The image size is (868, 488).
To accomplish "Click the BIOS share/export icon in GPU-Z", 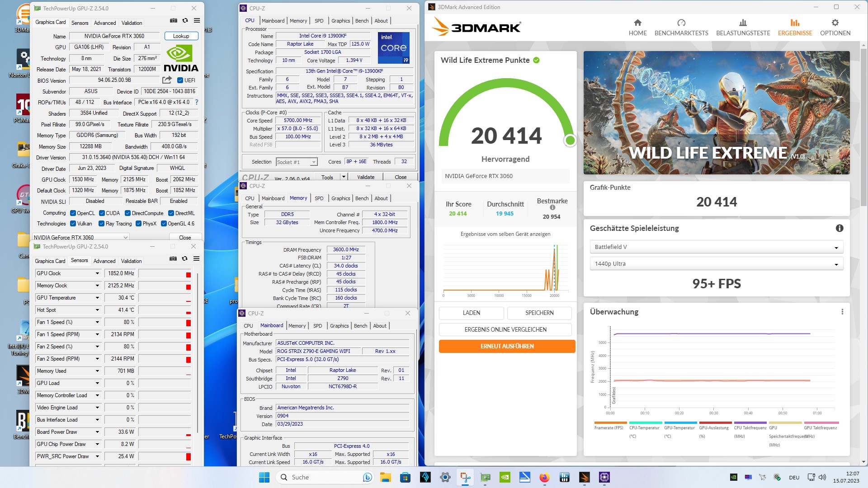I will pyautogui.click(x=167, y=80).
